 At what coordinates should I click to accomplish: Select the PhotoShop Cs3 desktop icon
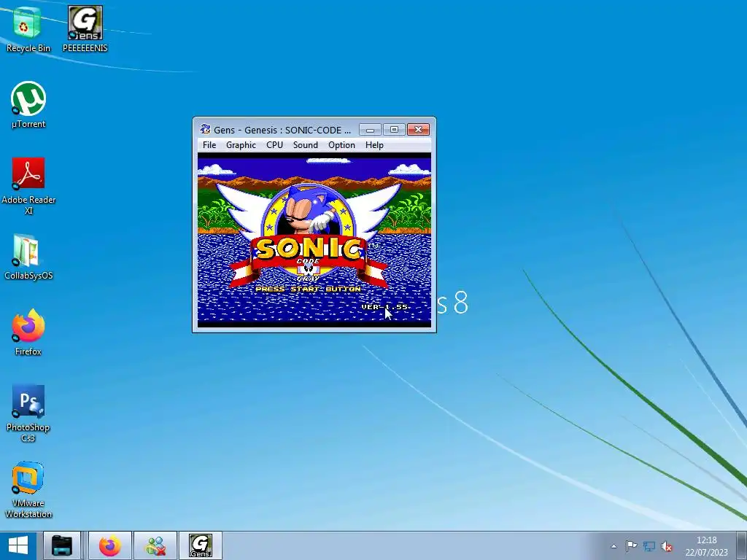(x=28, y=413)
